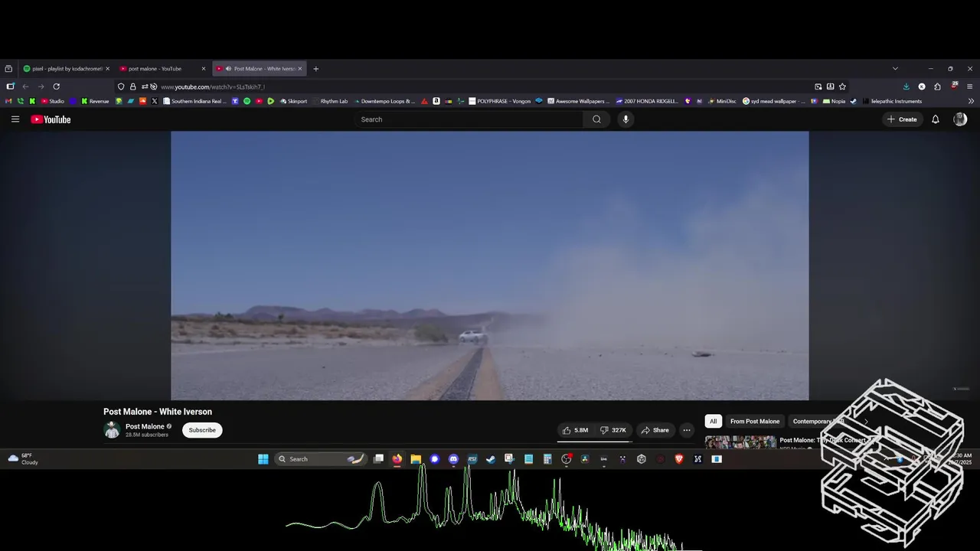Open Discord from the Windows taskbar
This screenshot has height=551, width=980.
tap(453, 459)
